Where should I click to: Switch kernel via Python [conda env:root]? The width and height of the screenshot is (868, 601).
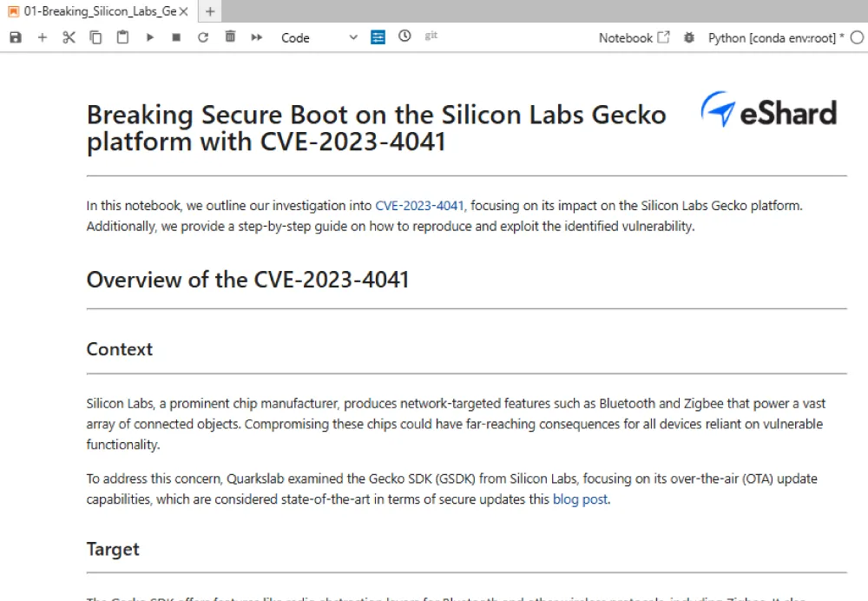[775, 37]
